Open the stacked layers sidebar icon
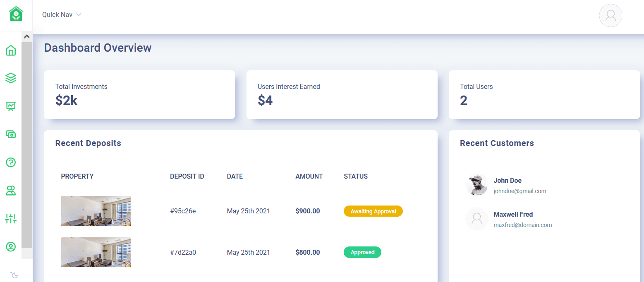This screenshot has width=644, height=282. click(11, 78)
